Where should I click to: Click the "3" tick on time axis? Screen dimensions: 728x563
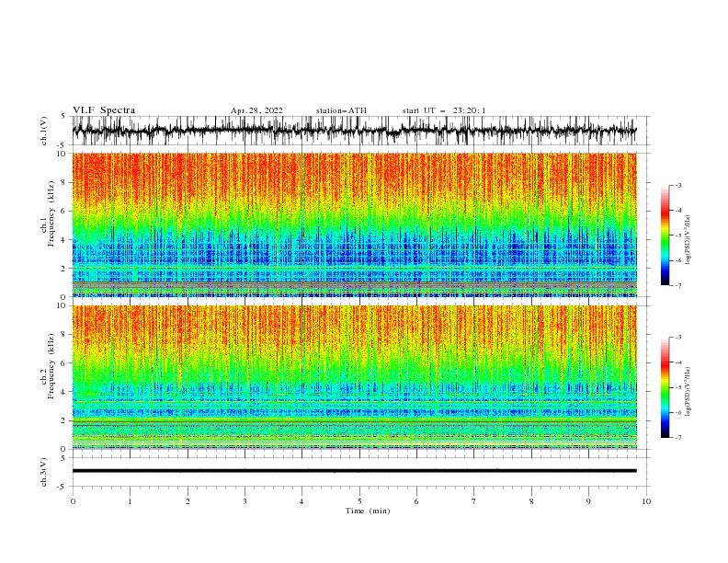245,501
